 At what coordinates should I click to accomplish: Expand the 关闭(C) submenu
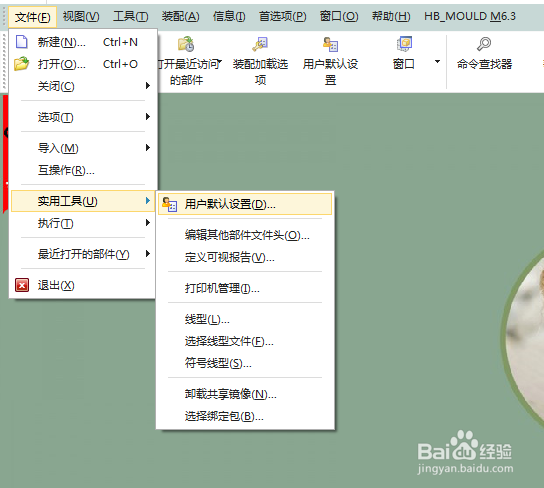[83, 86]
